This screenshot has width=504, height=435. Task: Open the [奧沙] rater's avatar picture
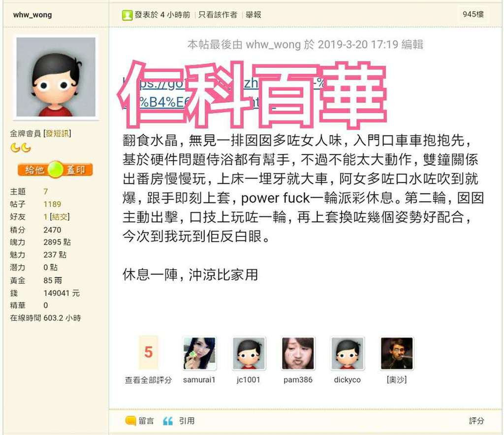[x=397, y=353]
